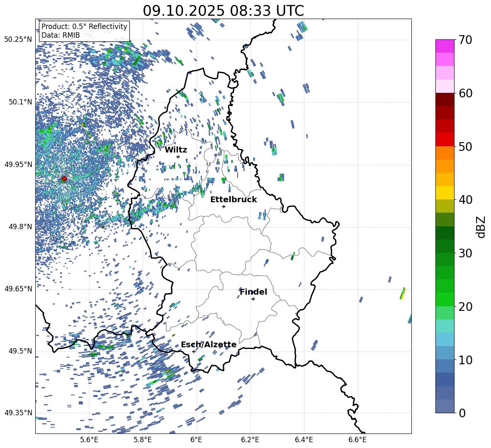Viewport: 491px width, 448px height.
Task: Click the Esch/Alzette cross marker
Action: 194,351
